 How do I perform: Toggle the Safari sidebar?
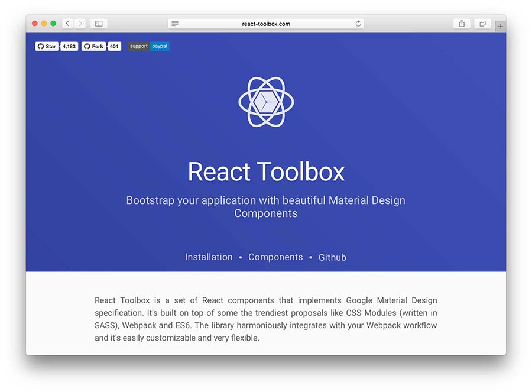(x=99, y=24)
